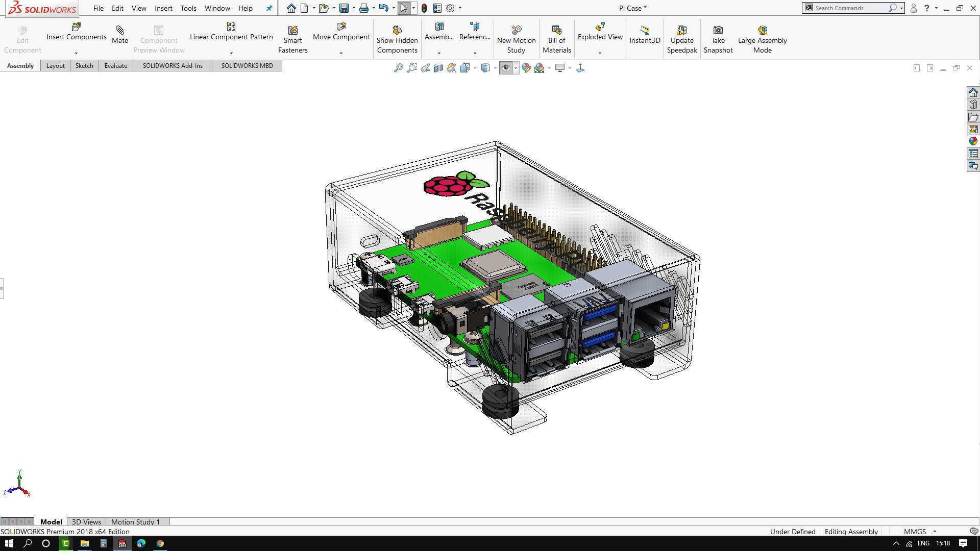
Task: Open Edit Appearance color ball icon
Action: click(x=526, y=68)
